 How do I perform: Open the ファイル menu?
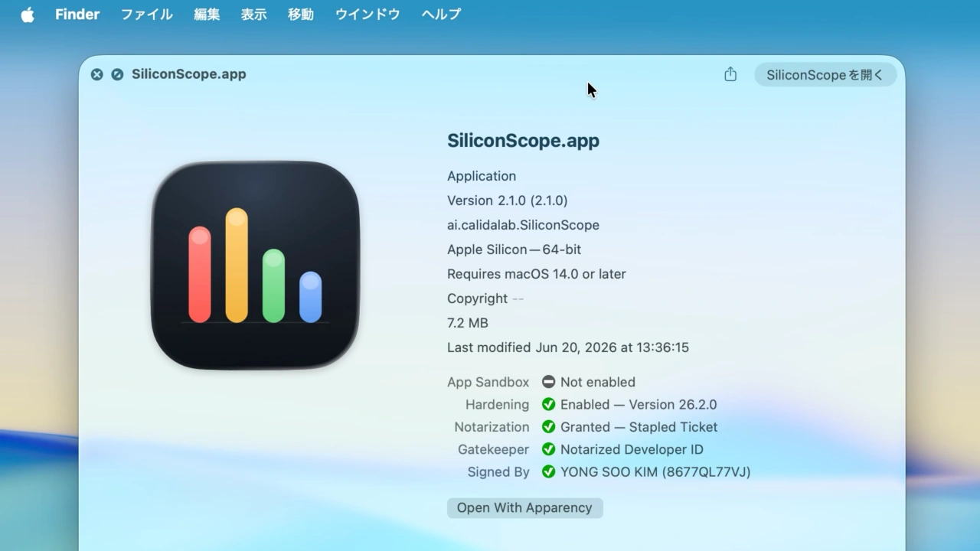[x=147, y=15]
